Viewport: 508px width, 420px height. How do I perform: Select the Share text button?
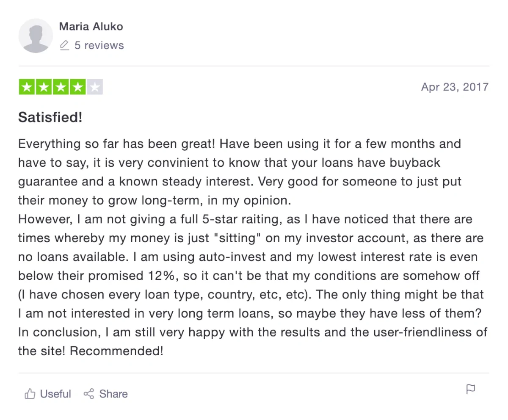pos(113,394)
